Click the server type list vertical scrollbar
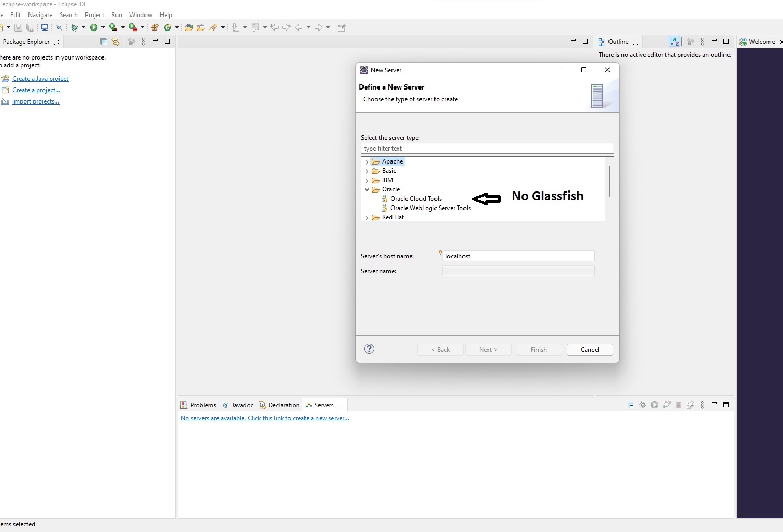 click(610, 181)
